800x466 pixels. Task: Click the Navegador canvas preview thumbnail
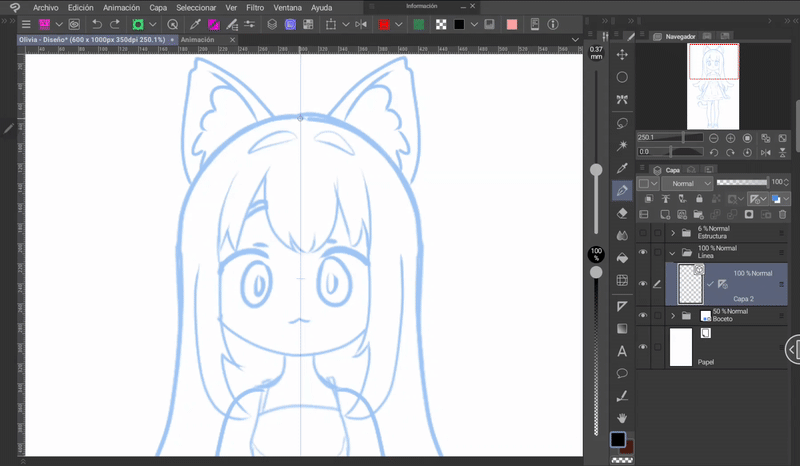click(713, 87)
